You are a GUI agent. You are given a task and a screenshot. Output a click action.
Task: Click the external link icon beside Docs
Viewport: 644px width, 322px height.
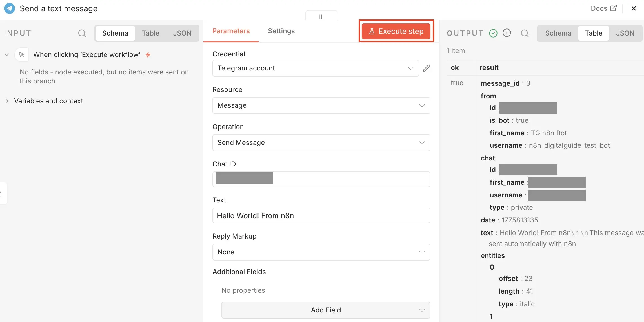[614, 8]
